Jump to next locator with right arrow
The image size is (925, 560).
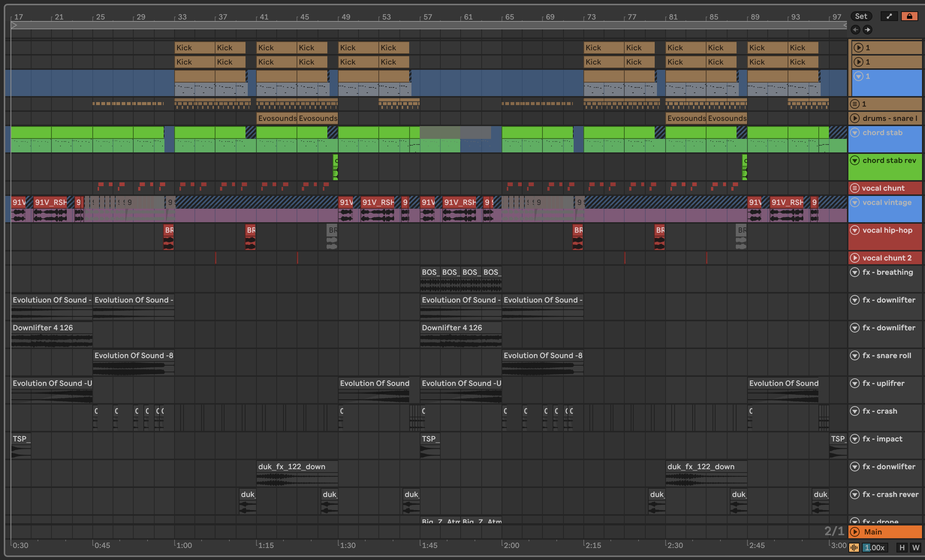(x=867, y=30)
